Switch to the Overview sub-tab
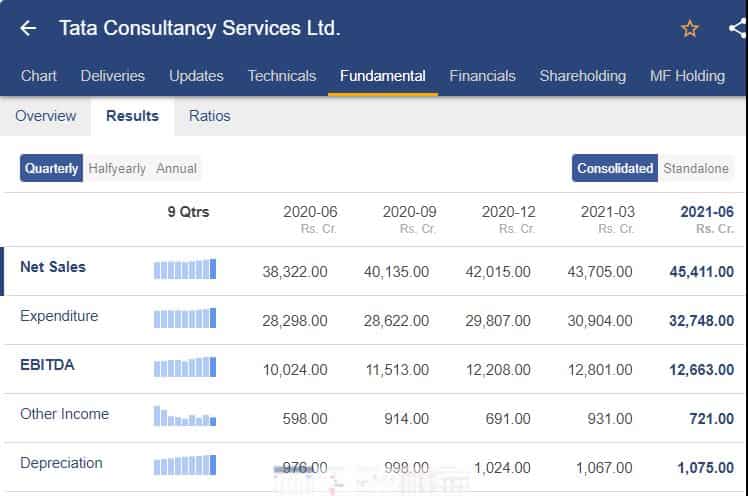748x496 pixels. (45, 116)
